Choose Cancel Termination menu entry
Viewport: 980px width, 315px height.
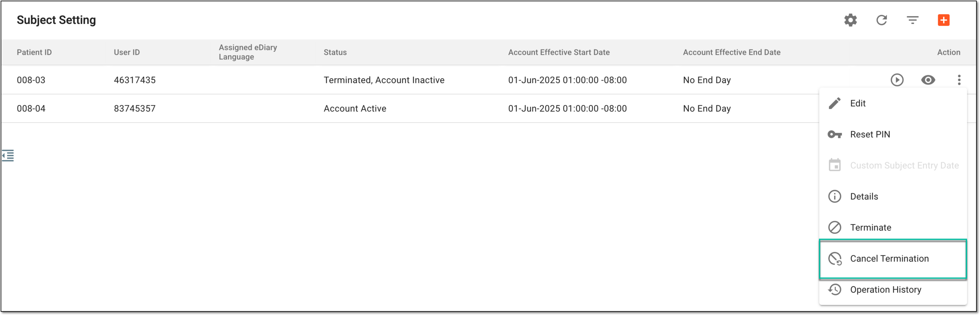click(x=893, y=259)
